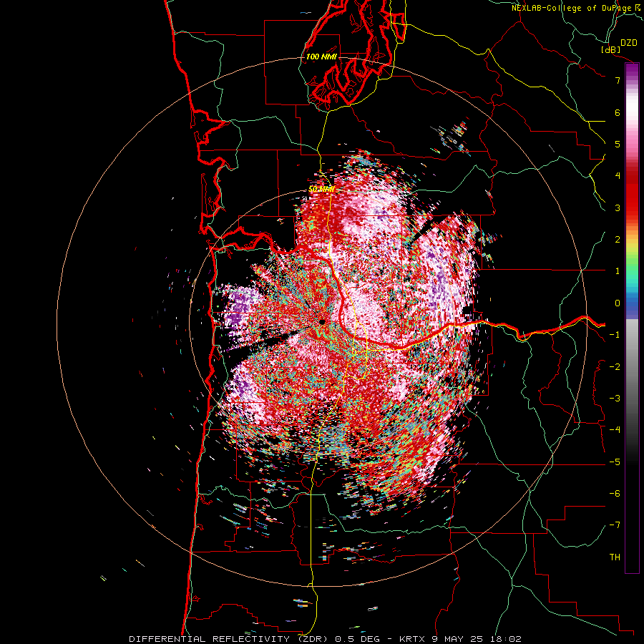Click the color scale value -1
Screen dimensions: 644x644
coord(615,335)
